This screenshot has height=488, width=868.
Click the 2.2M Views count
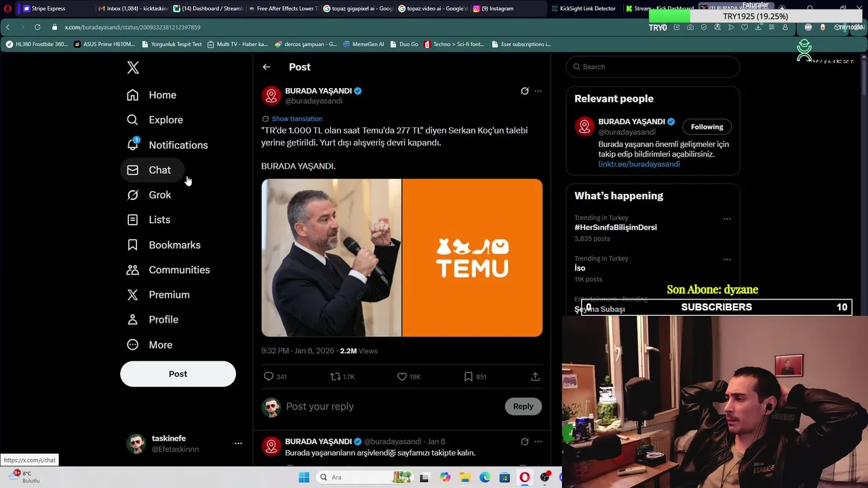click(359, 351)
